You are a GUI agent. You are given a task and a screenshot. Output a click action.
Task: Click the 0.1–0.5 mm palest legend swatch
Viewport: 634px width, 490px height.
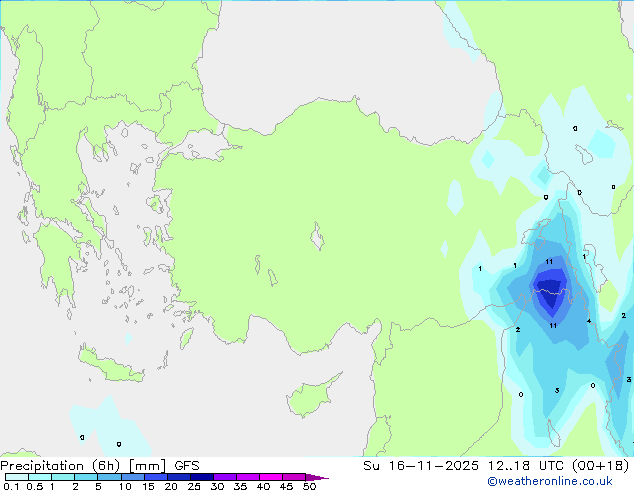pos(17,477)
